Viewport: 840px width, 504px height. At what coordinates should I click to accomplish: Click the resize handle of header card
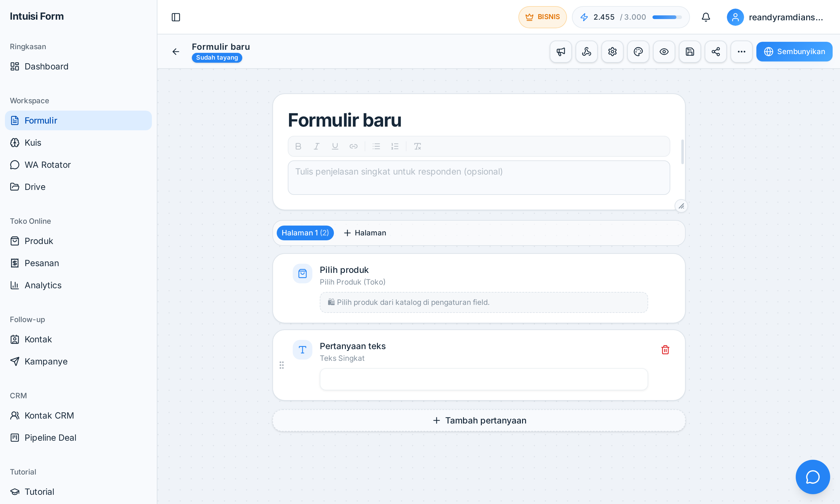681,206
